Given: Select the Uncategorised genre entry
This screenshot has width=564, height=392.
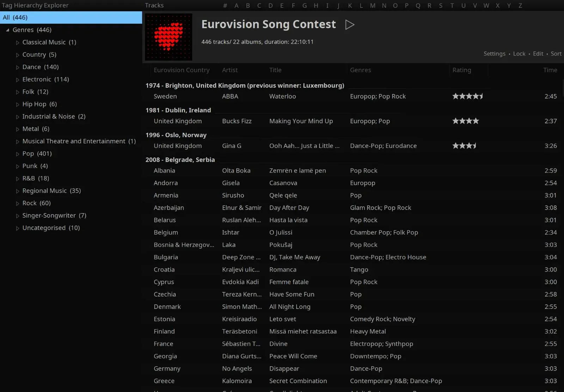Looking at the screenshot, I should click(43, 228).
